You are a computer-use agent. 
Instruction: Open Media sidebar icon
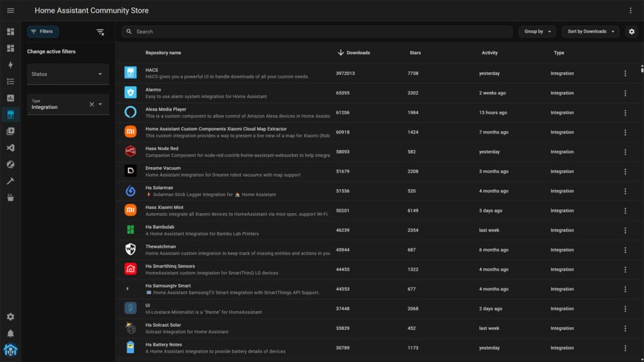tap(10, 131)
